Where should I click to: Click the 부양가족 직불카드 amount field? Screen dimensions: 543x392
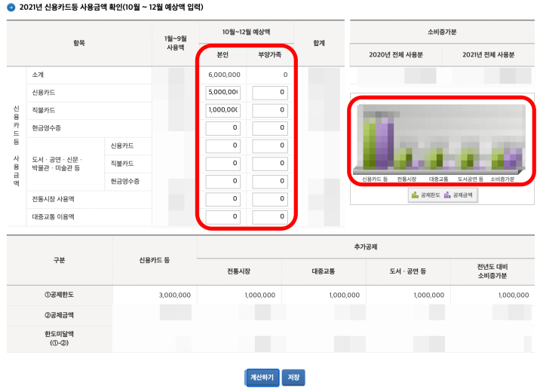[x=271, y=110]
